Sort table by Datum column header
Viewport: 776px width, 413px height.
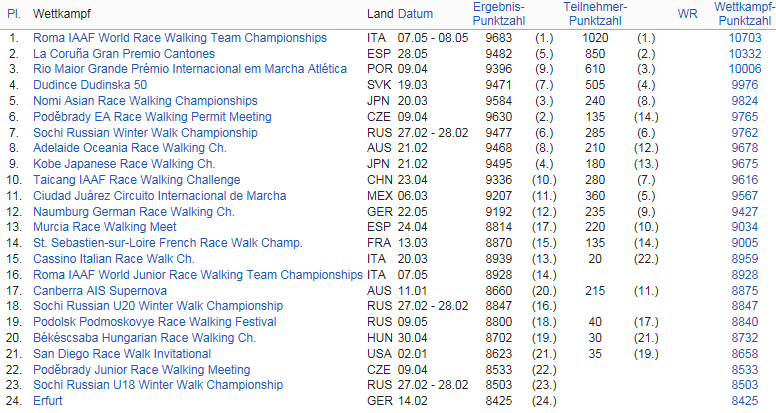pos(415,14)
